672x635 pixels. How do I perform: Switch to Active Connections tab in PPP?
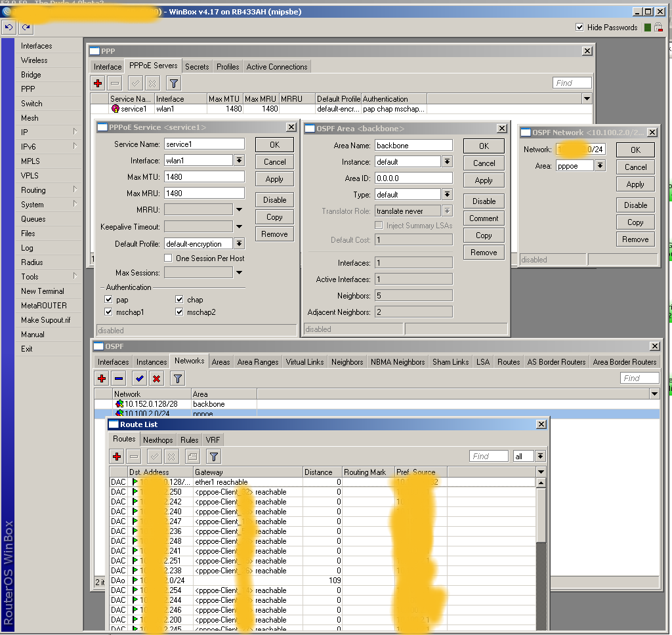click(x=276, y=67)
